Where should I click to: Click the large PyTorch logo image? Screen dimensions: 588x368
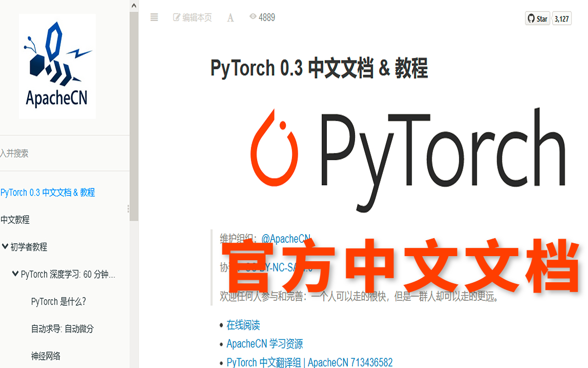408,160
